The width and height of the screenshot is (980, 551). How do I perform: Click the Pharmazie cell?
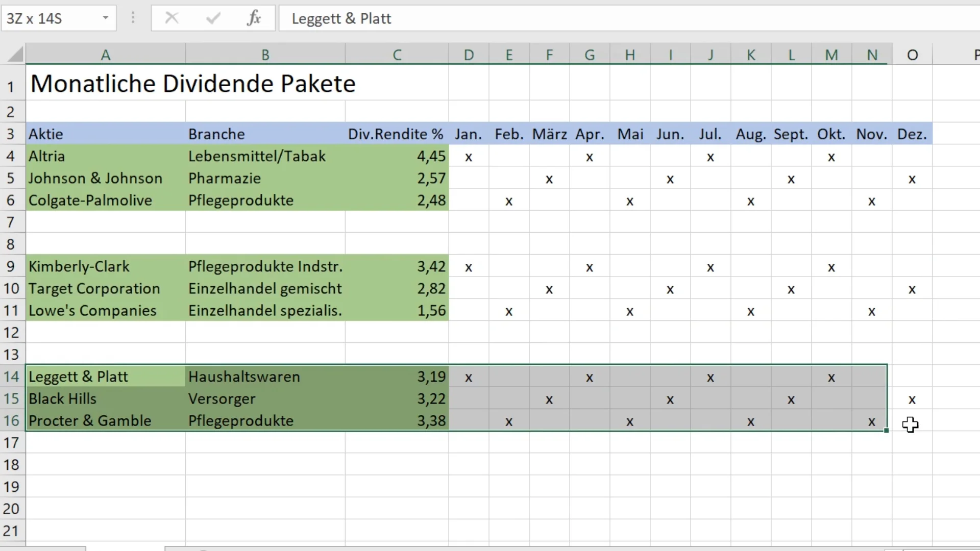pos(265,178)
